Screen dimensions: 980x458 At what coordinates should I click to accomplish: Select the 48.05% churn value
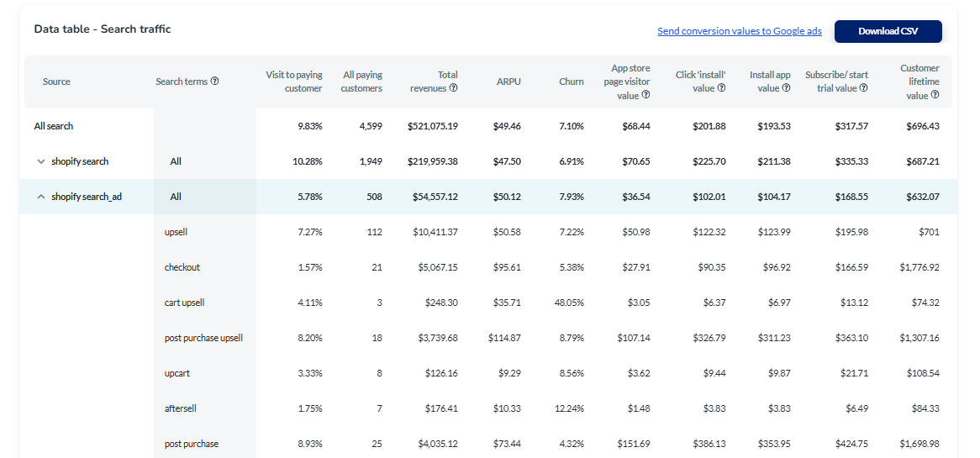click(x=569, y=303)
